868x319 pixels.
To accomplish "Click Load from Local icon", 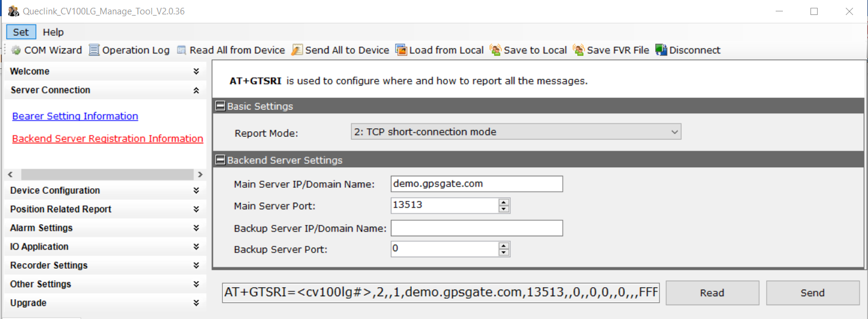I will point(401,50).
